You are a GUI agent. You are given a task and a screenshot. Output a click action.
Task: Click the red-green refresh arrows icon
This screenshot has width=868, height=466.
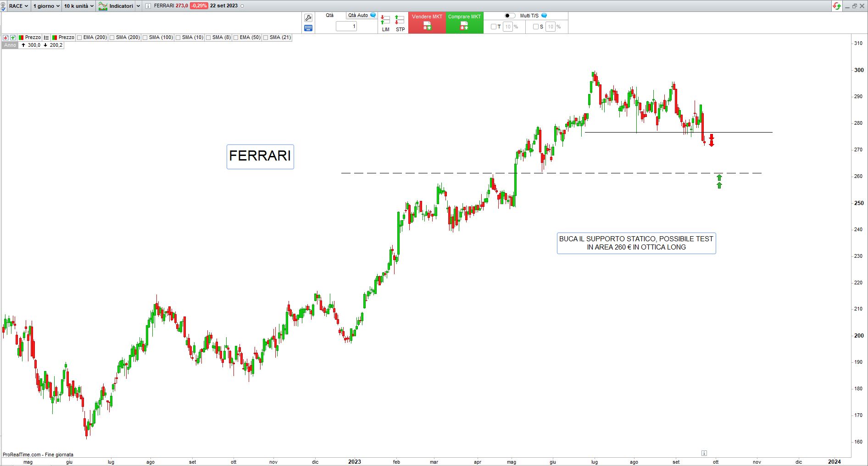click(x=837, y=6)
